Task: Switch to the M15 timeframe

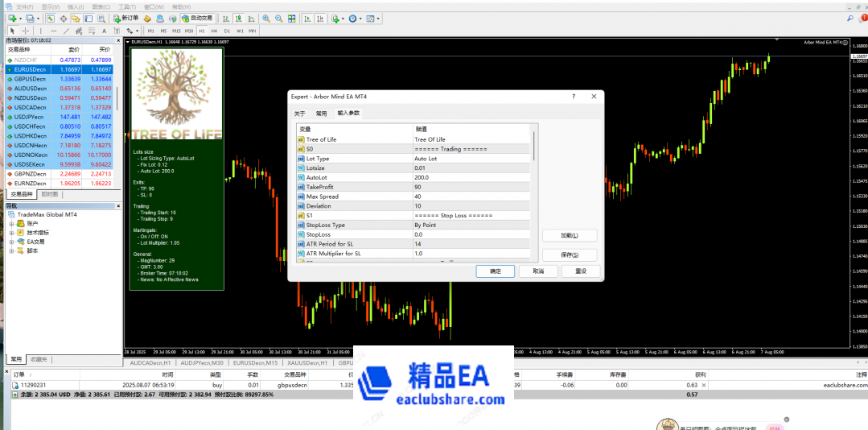Action: pyautogui.click(x=175, y=31)
